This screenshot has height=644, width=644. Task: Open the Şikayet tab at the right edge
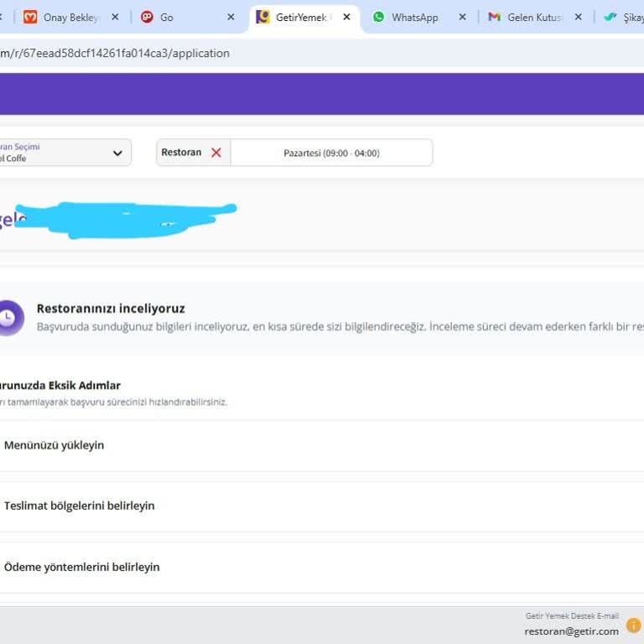[x=624, y=18]
